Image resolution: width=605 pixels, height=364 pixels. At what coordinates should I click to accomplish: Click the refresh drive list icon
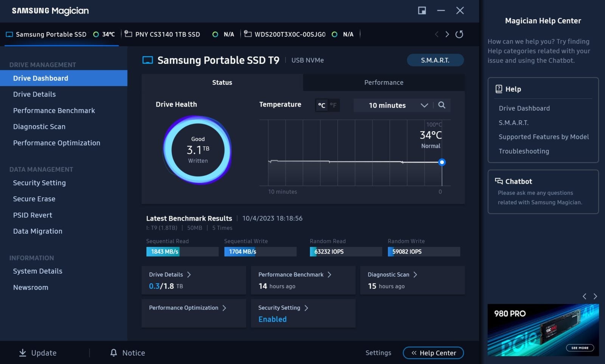coord(459,34)
